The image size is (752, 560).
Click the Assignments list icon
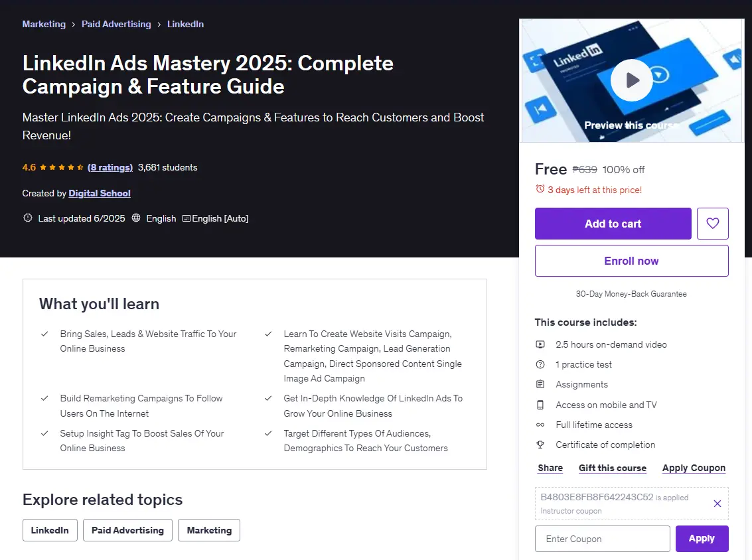click(540, 384)
